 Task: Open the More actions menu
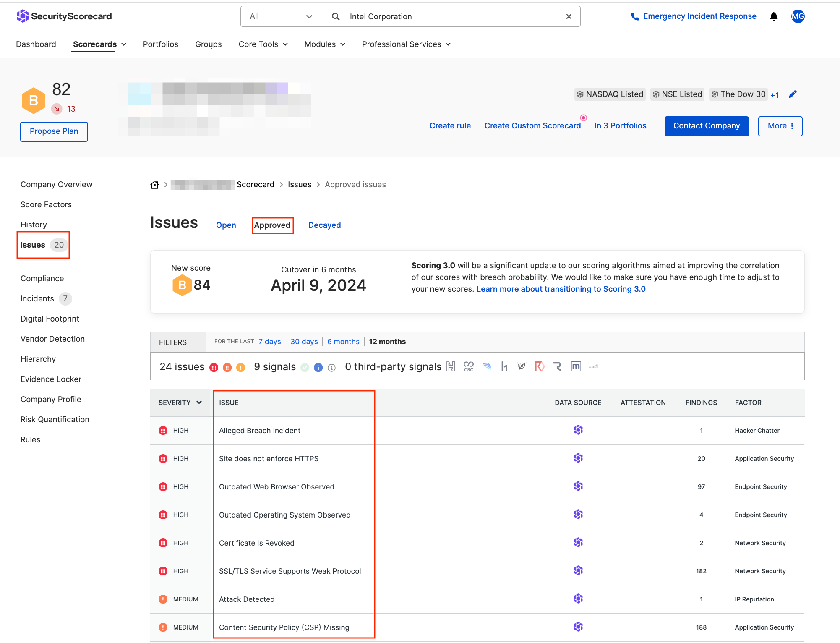click(x=780, y=126)
